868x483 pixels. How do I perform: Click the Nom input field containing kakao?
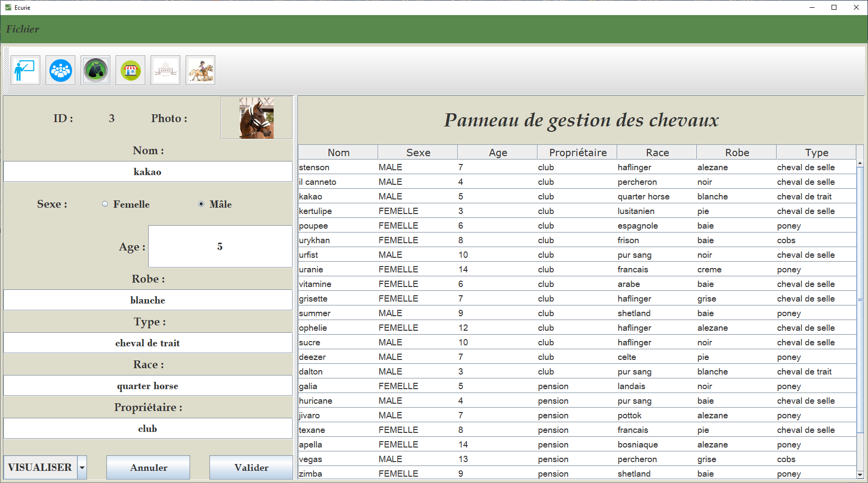tap(148, 172)
